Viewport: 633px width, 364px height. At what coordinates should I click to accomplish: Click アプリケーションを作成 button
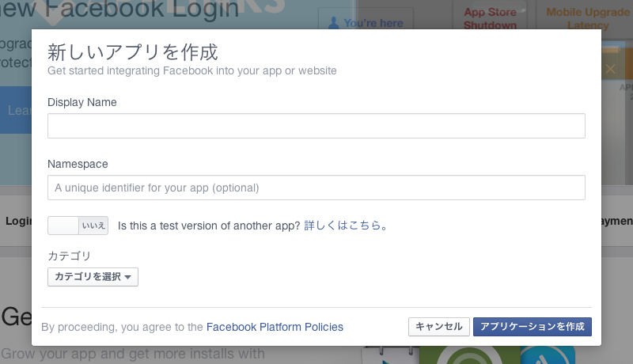[532, 327]
